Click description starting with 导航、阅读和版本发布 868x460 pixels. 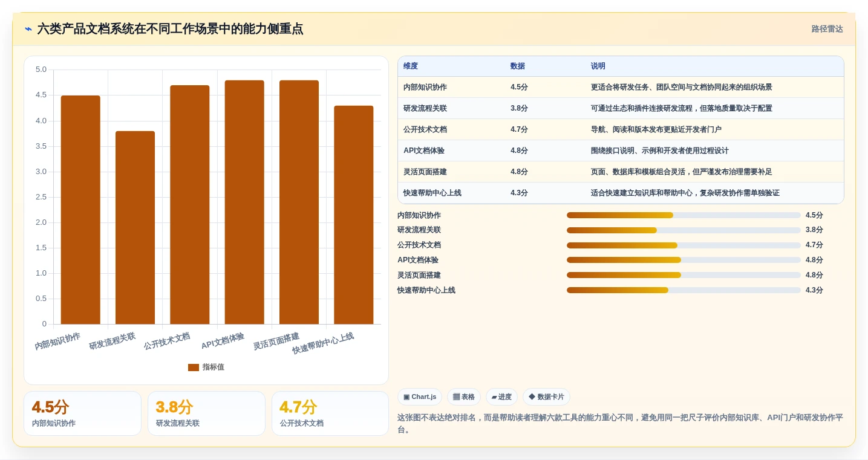click(656, 129)
